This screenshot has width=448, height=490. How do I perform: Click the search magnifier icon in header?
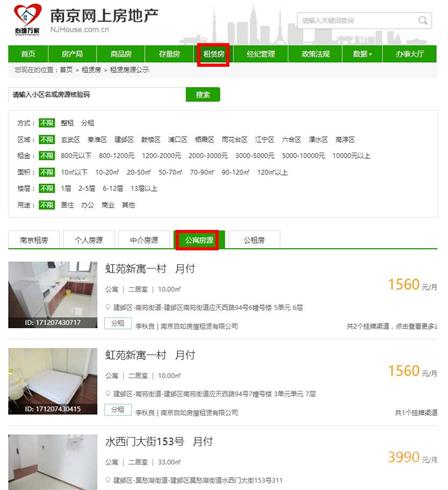tap(423, 21)
